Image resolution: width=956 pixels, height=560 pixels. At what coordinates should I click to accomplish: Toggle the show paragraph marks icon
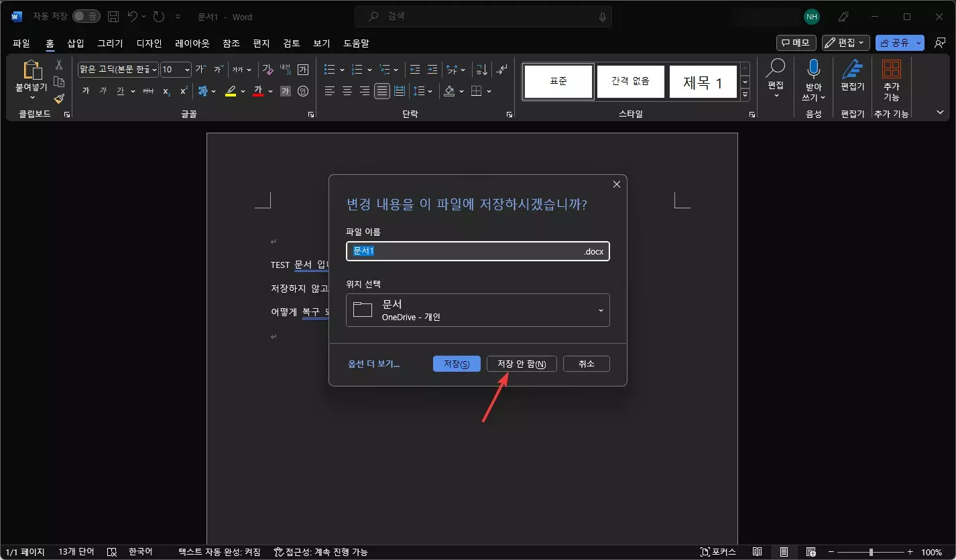(x=501, y=69)
